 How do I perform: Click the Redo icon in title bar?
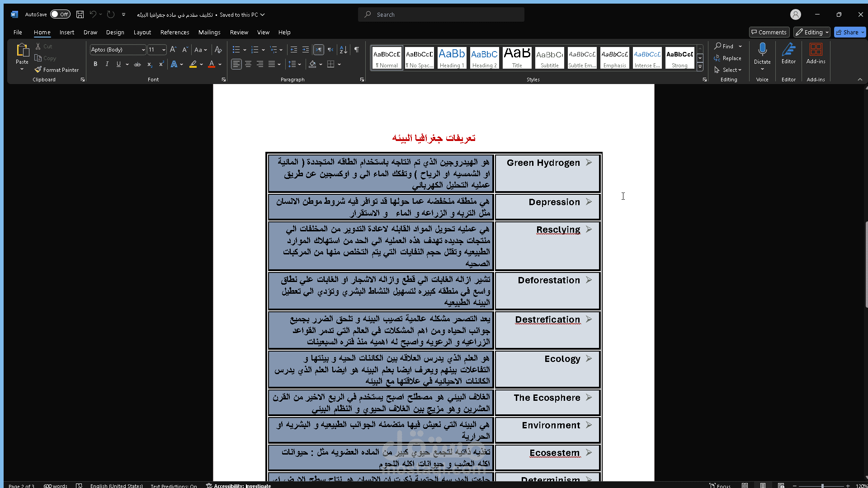[111, 14]
